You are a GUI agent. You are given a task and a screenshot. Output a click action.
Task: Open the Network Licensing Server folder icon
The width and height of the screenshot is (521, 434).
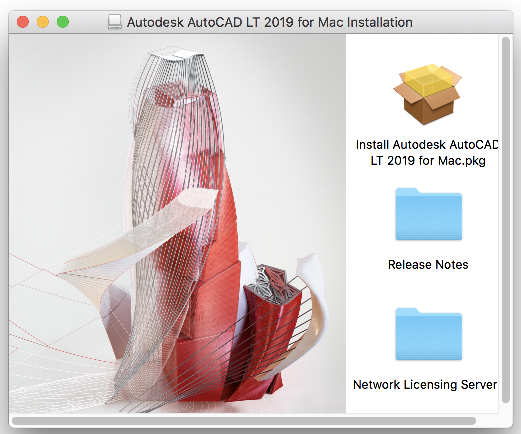[429, 334]
